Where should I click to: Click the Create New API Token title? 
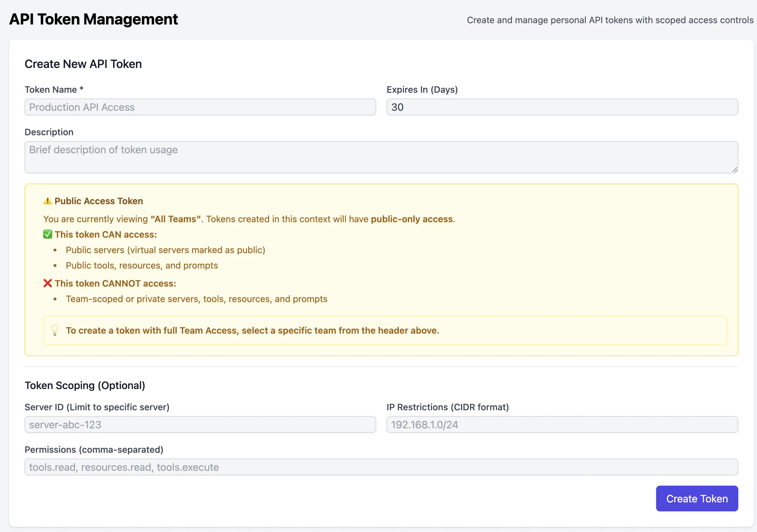[83, 64]
